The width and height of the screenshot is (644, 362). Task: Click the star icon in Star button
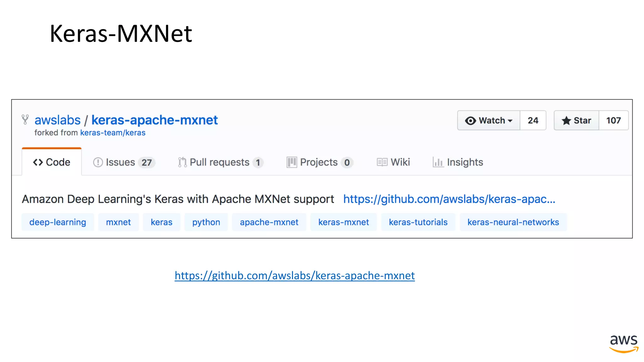tap(566, 121)
